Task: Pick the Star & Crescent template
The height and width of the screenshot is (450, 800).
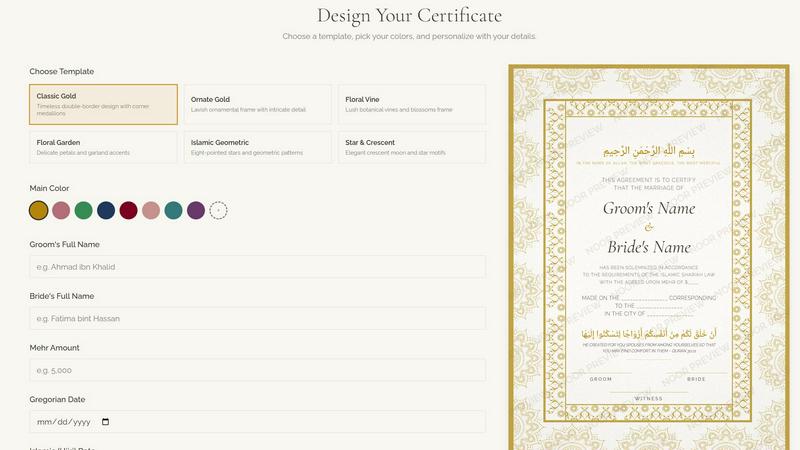Action: point(412,147)
